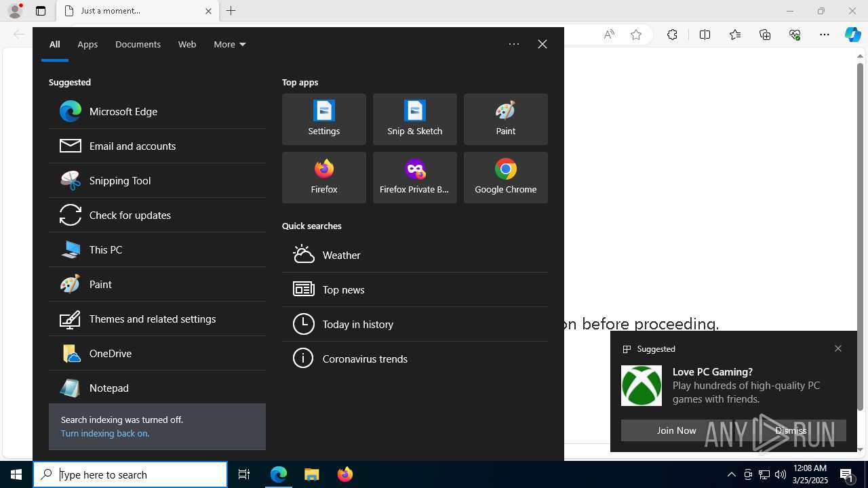The width and height of the screenshot is (868, 488).
Task: Dismiss the Xbox gaming suggestion
Action: coord(791,430)
